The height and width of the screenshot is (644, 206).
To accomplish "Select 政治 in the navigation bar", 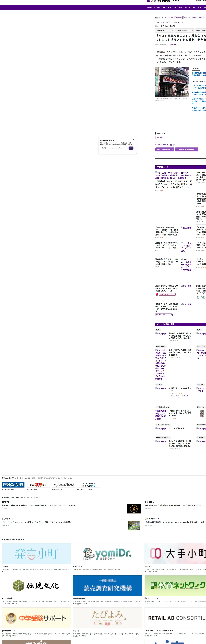I will (175, 8).
